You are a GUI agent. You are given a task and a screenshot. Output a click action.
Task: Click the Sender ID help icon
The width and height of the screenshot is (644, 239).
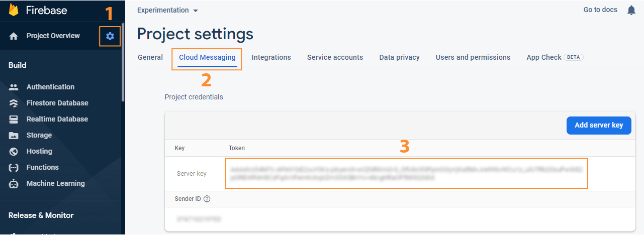click(x=207, y=199)
